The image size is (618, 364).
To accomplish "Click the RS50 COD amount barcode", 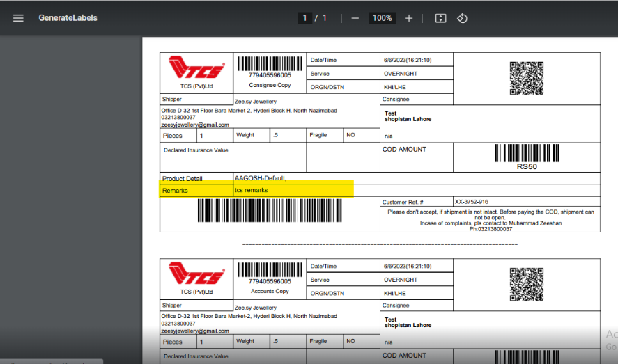I will pyautogui.click(x=527, y=154).
